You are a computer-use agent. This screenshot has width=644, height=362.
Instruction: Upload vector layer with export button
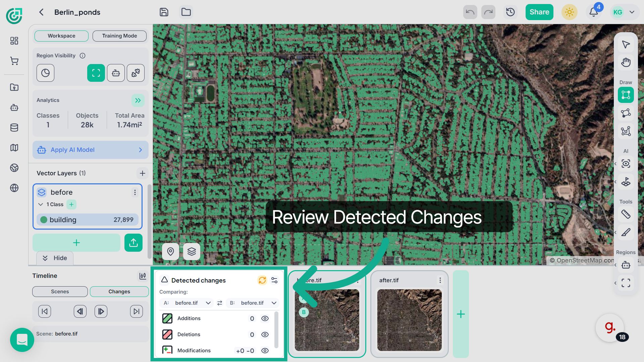133,243
